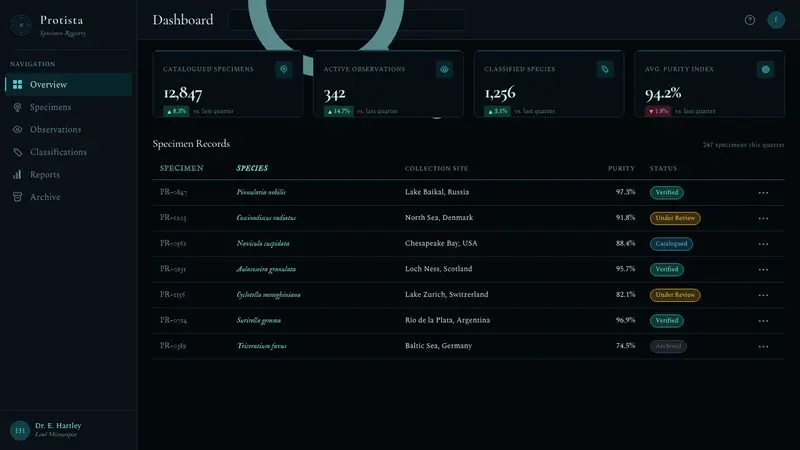This screenshot has height=450, width=800.
Task: Open the Specimens navigation item
Action: [68, 107]
